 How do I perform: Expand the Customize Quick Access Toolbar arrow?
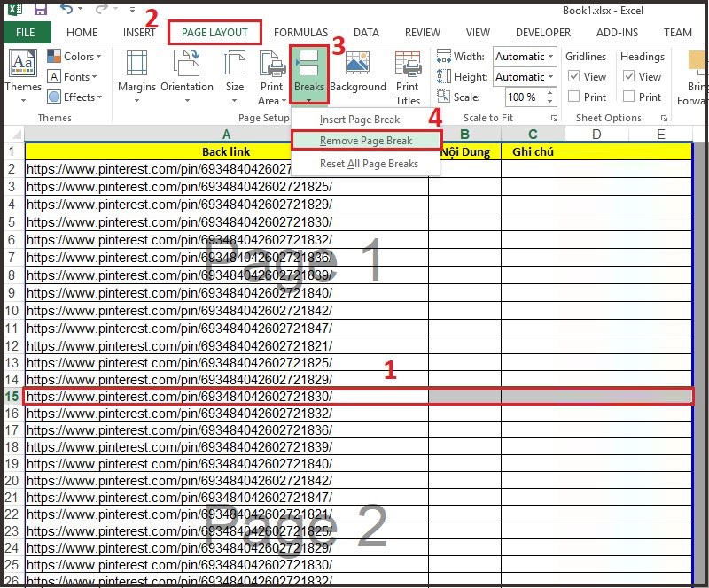click(x=132, y=9)
